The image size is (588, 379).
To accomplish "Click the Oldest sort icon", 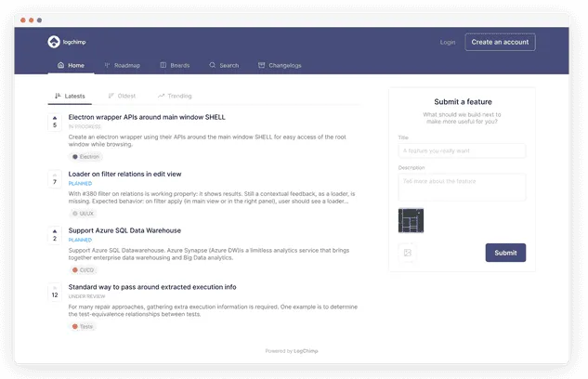I will 111,96.
